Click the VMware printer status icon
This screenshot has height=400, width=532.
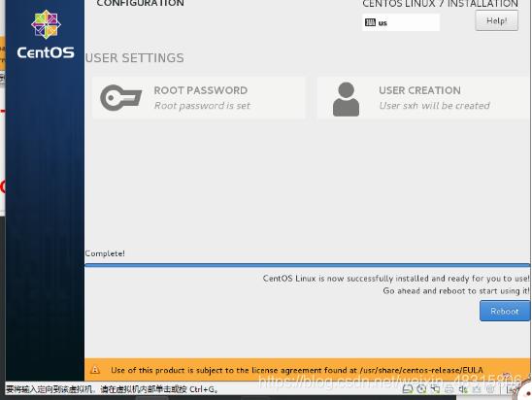(x=449, y=389)
